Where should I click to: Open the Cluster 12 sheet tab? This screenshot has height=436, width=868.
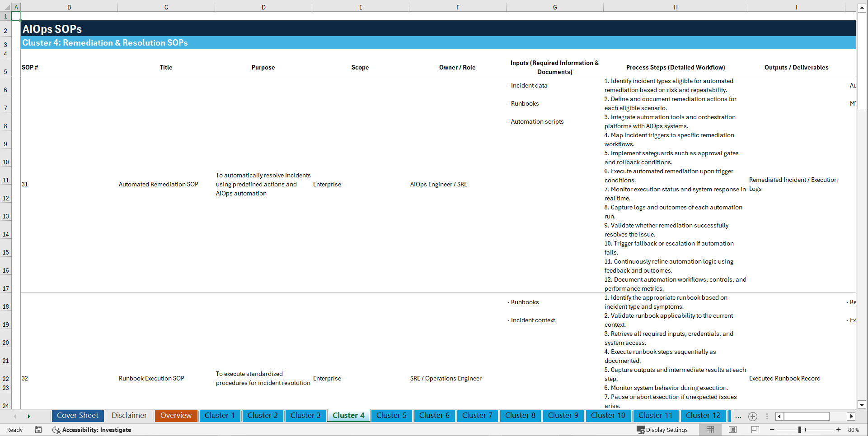tap(703, 415)
